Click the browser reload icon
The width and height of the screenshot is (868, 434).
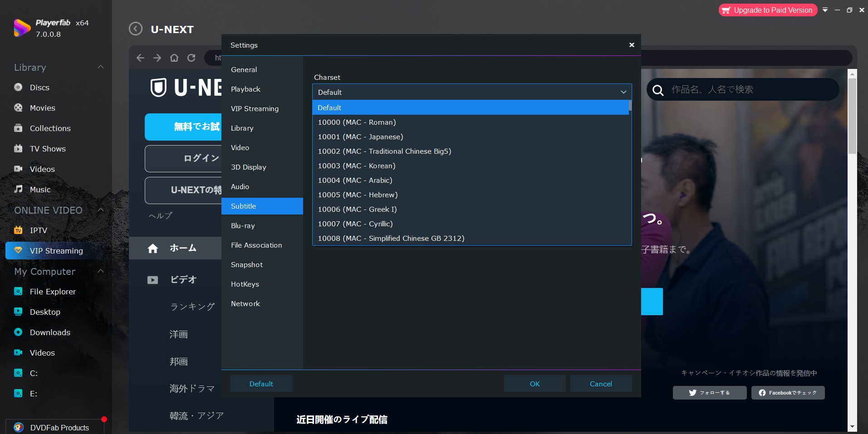[191, 58]
